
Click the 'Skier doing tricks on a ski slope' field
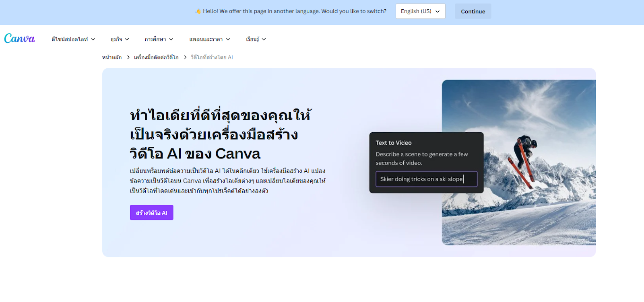[x=426, y=179]
